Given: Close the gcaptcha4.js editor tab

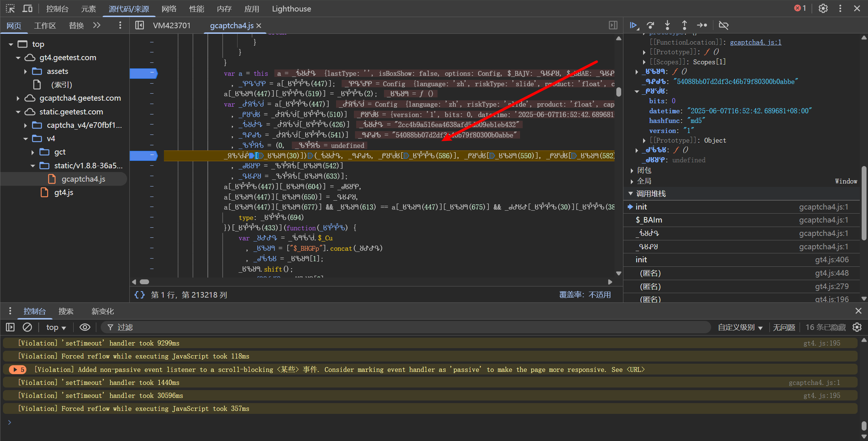Looking at the screenshot, I should 259,26.
